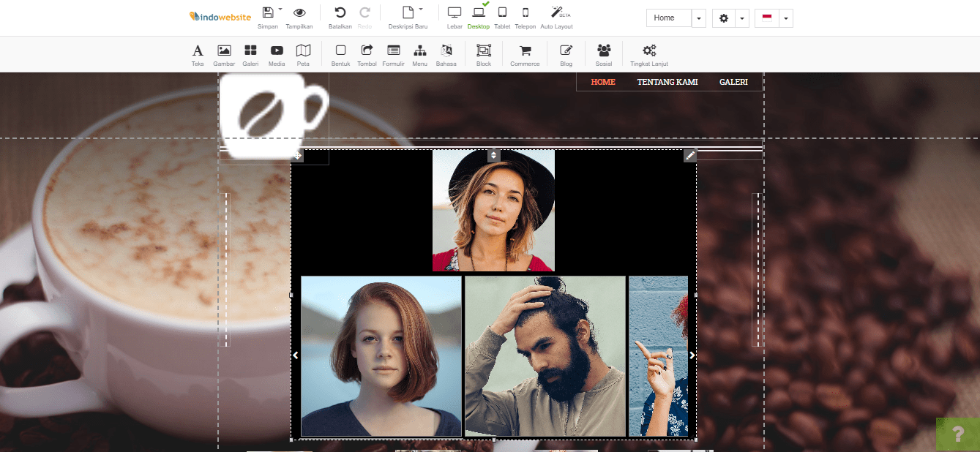Switch preview to Telepon mode
Image resolution: width=980 pixels, height=452 pixels.
pos(525,18)
